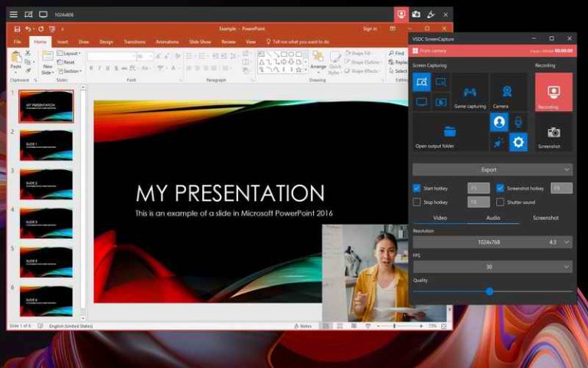The height and width of the screenshot is (368, 588).
Task: Click the Game capturing tile
Action: coord(469,93)
